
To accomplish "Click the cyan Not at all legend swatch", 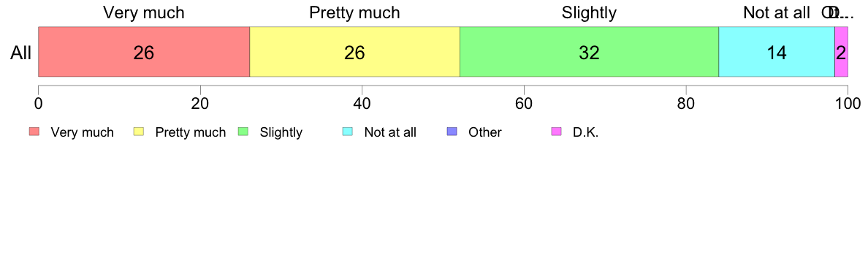I will (x=348, y=132).
